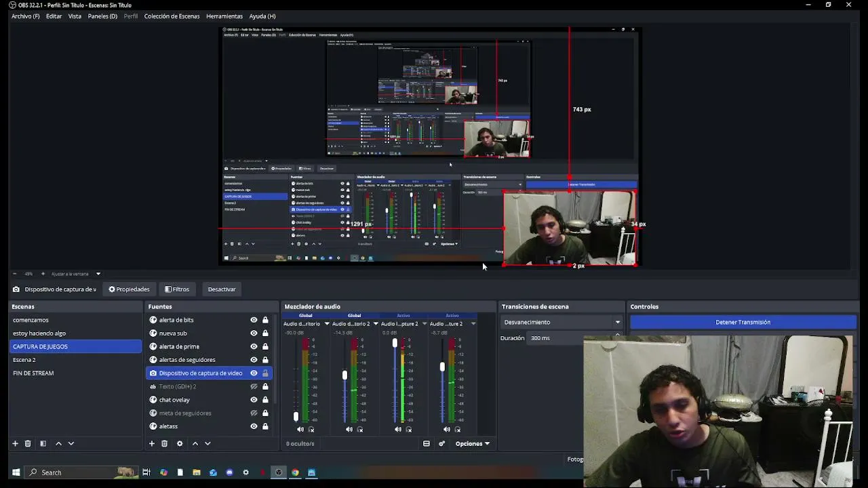Mute the fourth audio channel (-8.7 dB)
868x488 pixels.
point(447,429)
